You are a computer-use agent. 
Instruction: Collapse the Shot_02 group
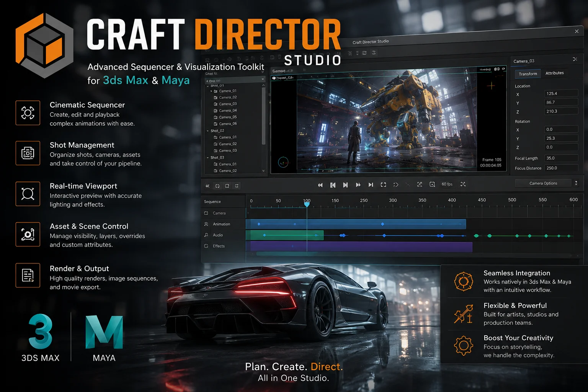tap(208, 131)
